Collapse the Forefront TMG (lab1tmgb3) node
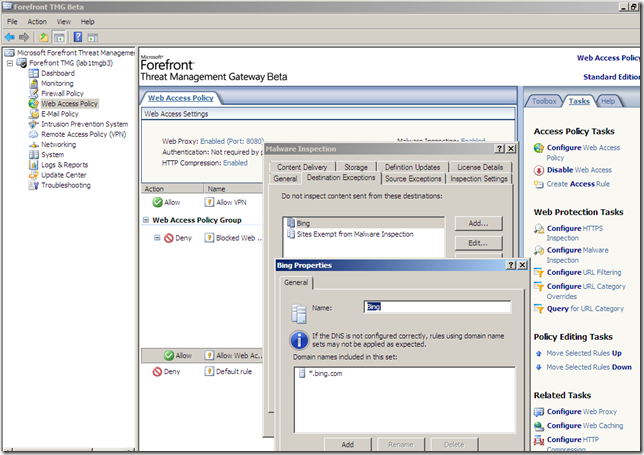The height and width of the screenshot is (455, 644). pyautogui.click(x=10, y=63)
